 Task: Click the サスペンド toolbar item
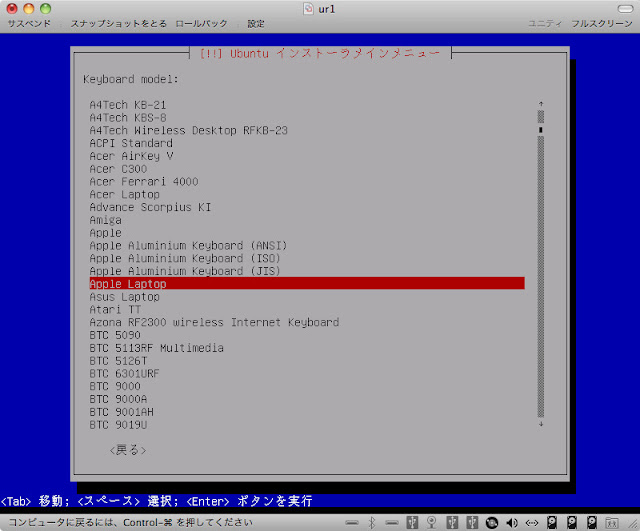29,24
